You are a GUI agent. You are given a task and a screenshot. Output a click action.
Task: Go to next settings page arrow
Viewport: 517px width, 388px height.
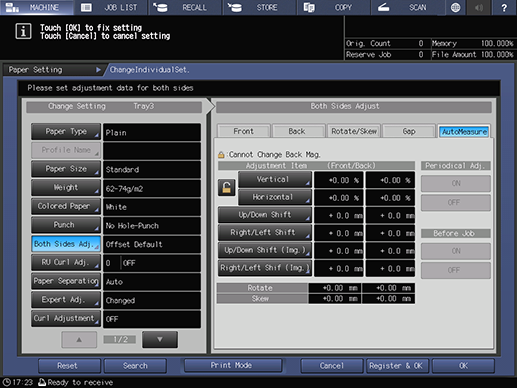click(160, 339)
